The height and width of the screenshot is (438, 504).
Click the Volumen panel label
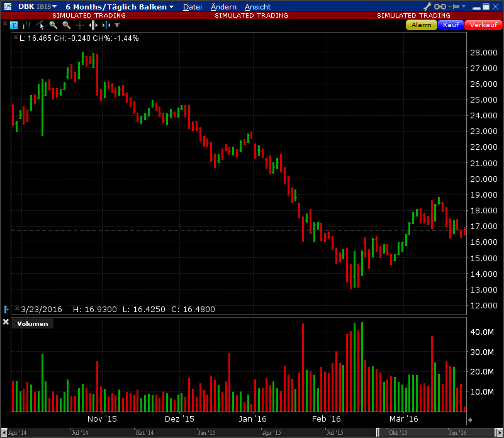pyautogui.click(x=32, y=323)
